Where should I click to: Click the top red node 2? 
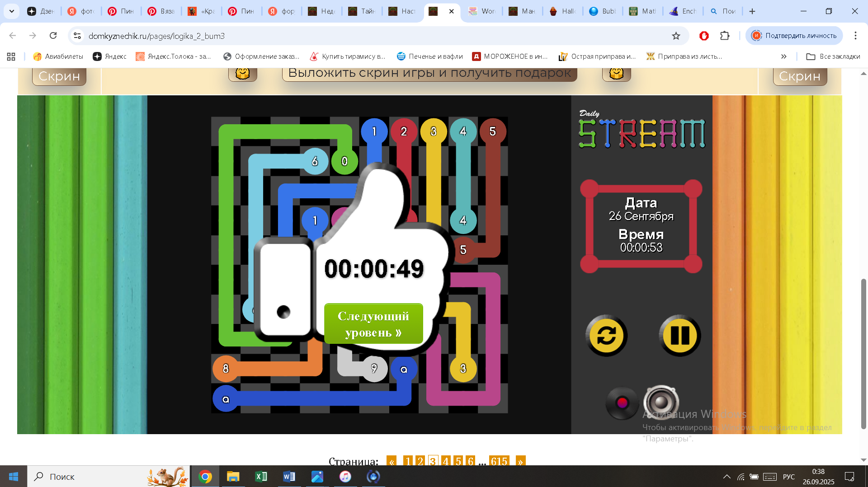point(404,131)
